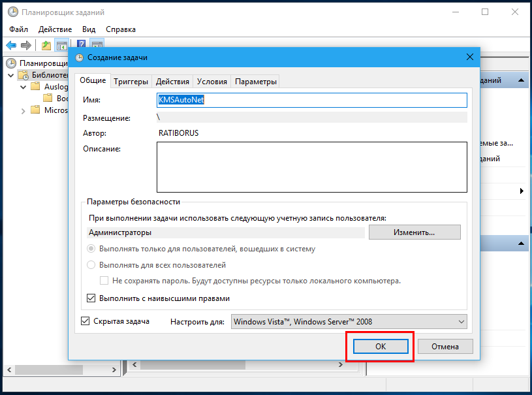The image size is (532, 395).
Task: Click in the Имя field with KMSAutoNet
Action: point(312,100)
